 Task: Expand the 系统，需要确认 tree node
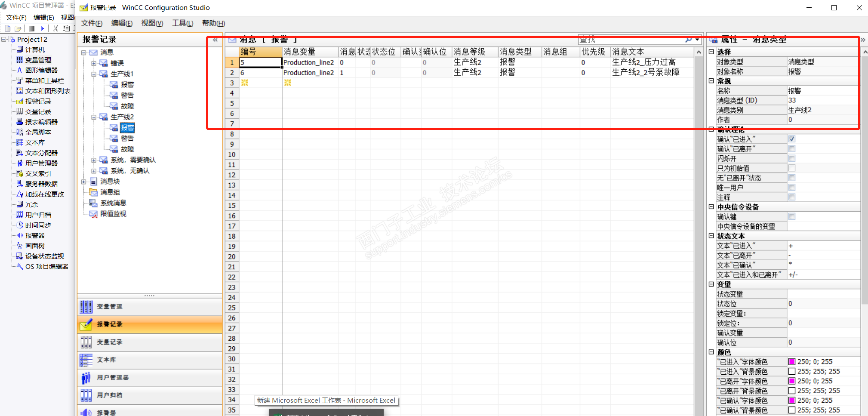point(94,160)
